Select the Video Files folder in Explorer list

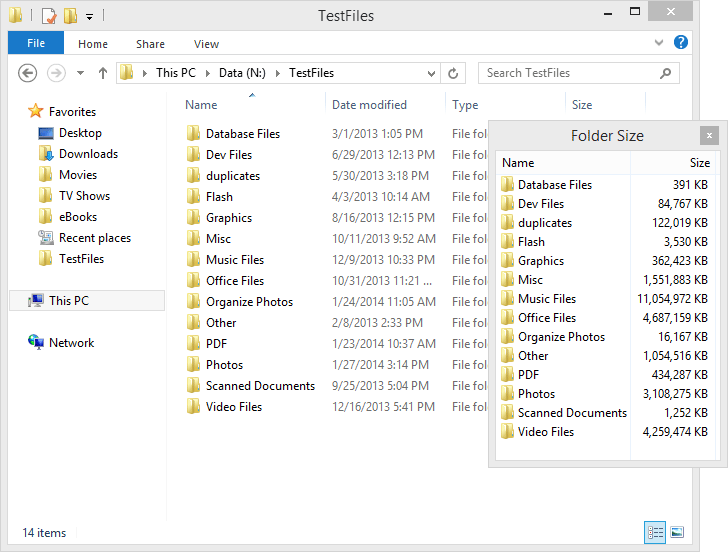225,407
